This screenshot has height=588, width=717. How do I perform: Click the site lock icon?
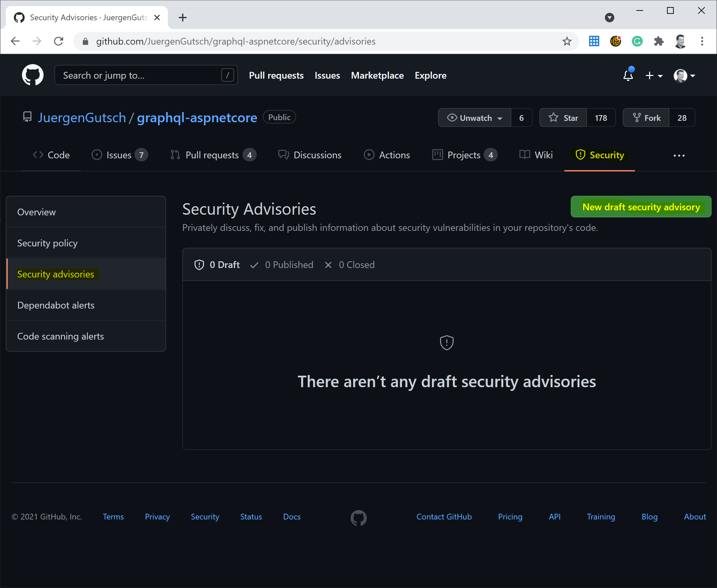pyautogui.click(x=85, y=41)
